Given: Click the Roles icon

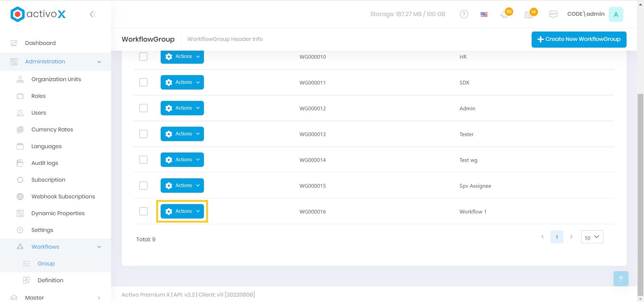Looking at the screenshot, I should tap(20, 96).
